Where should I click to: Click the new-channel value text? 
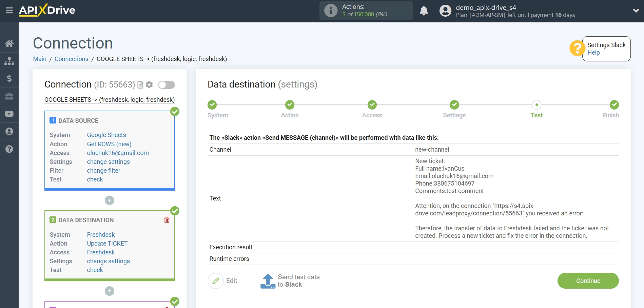point(432,150)
